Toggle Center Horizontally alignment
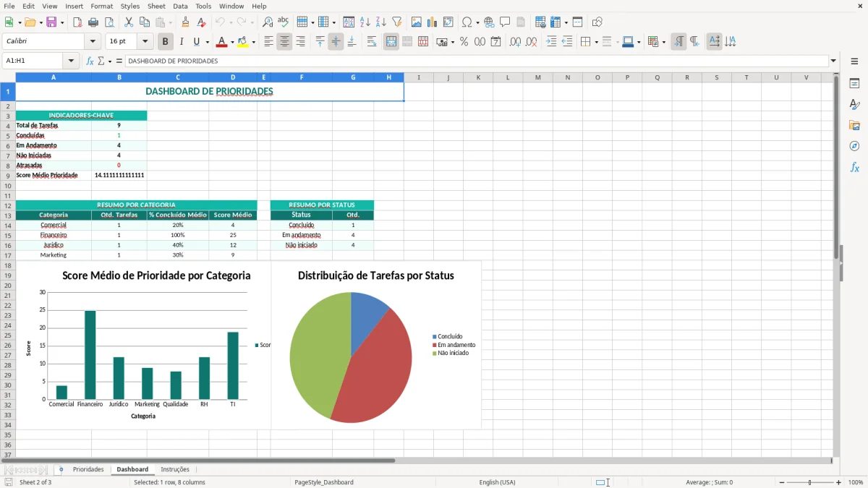This screenshot has width=868, height=488. coord(284,42)
